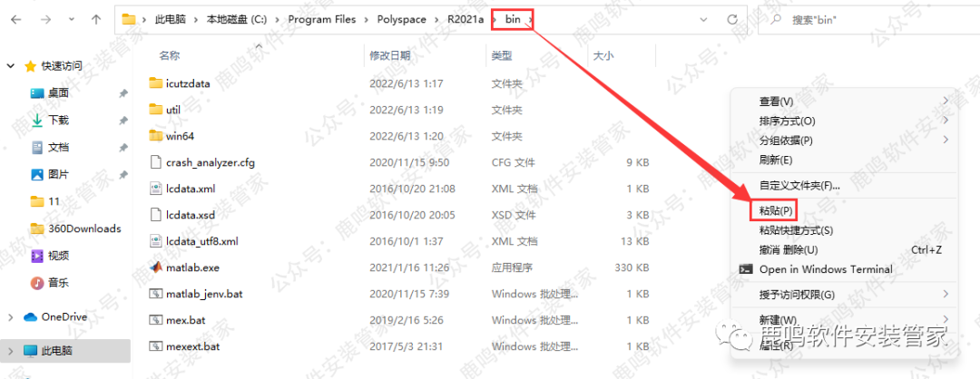The image size is (980, 379).
Task: Open the 11 folder in sidebar
Action: 54,201
